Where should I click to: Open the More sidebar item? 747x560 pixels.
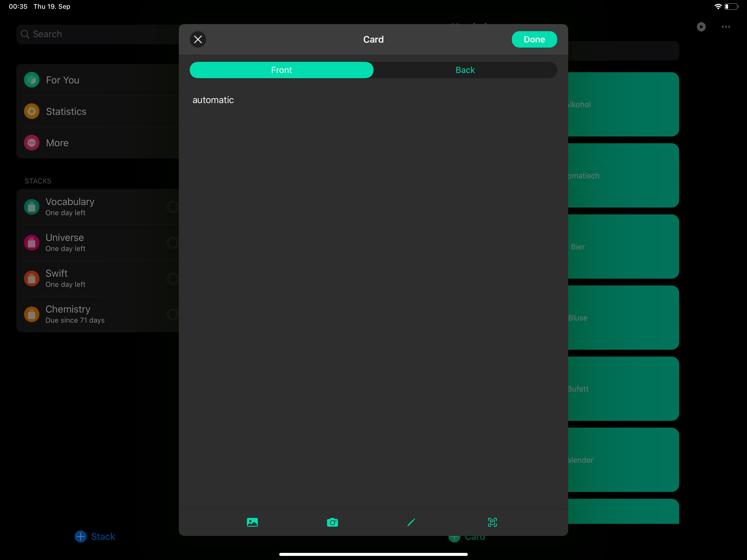point(57,143)
